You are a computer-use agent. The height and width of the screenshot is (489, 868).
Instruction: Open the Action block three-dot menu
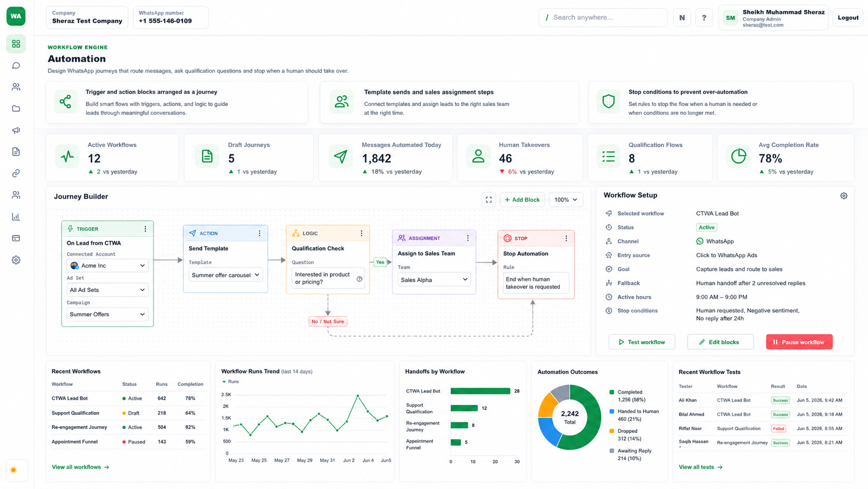point(260,233)
